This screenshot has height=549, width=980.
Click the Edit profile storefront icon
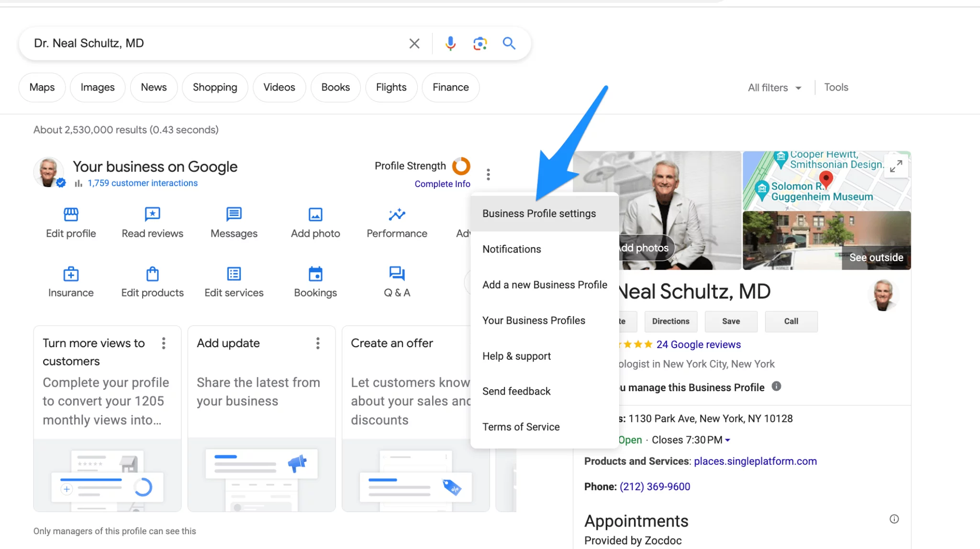pyautogui.click(x=71, y=214)
